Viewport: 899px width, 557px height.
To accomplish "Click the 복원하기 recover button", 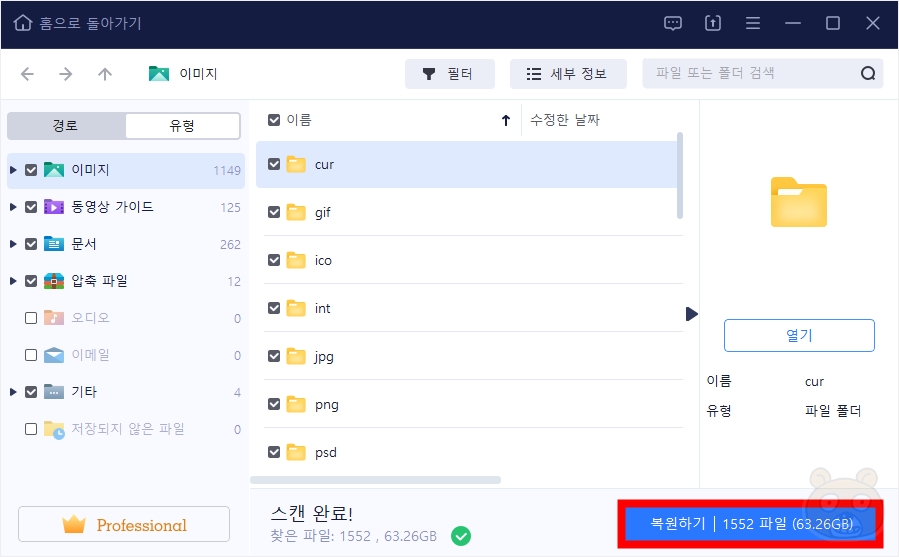I will pyautogui.click(x=751, y=524).
